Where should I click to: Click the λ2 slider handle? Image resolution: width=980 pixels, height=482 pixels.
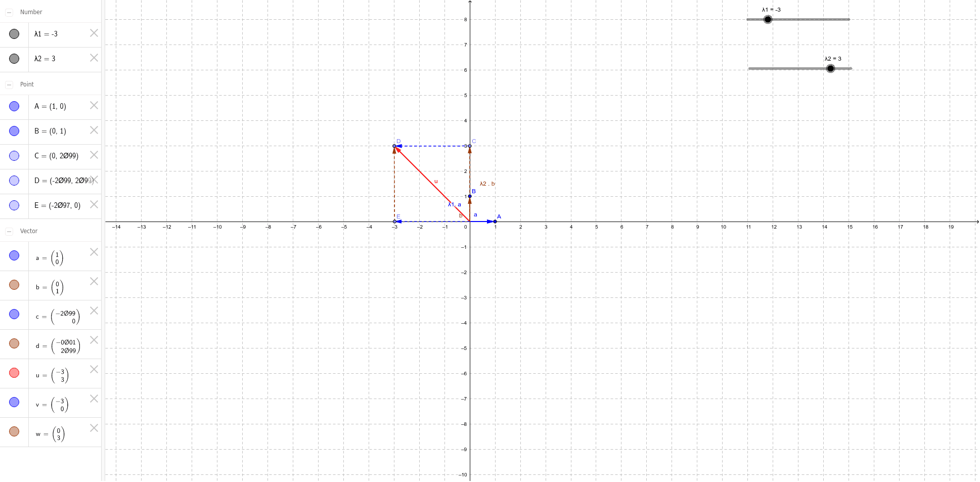click(x=830, y=68)
